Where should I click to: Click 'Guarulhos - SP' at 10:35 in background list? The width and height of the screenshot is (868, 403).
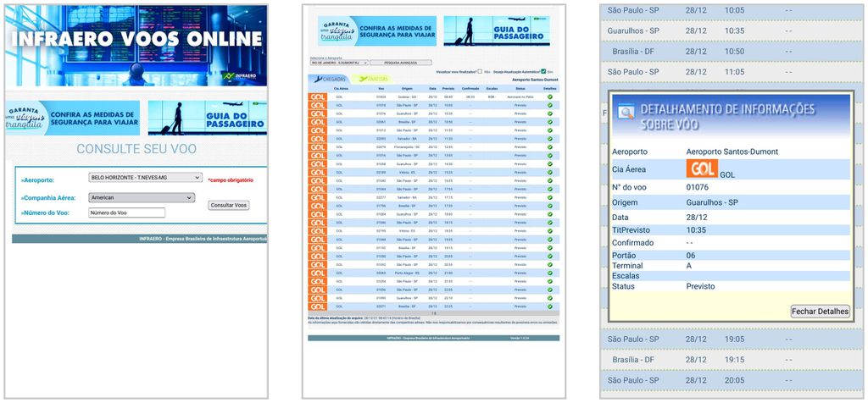(x=633, y=31)
